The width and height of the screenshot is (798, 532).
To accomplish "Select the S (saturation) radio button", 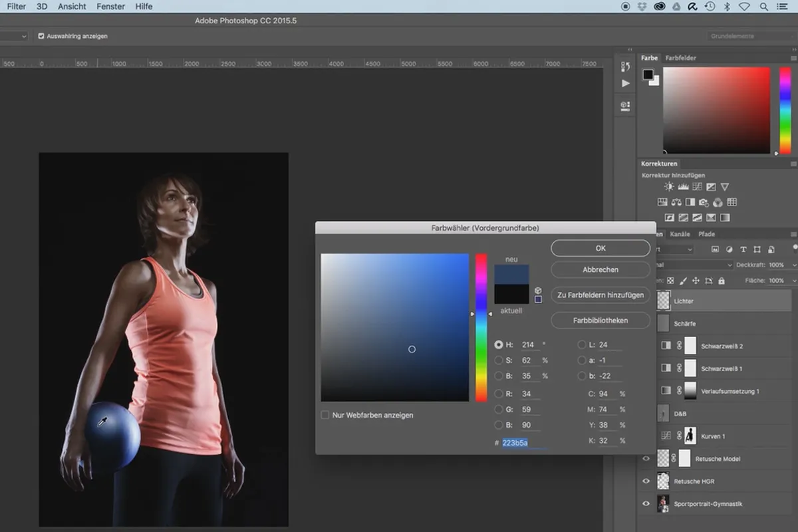I will (499, 360).
